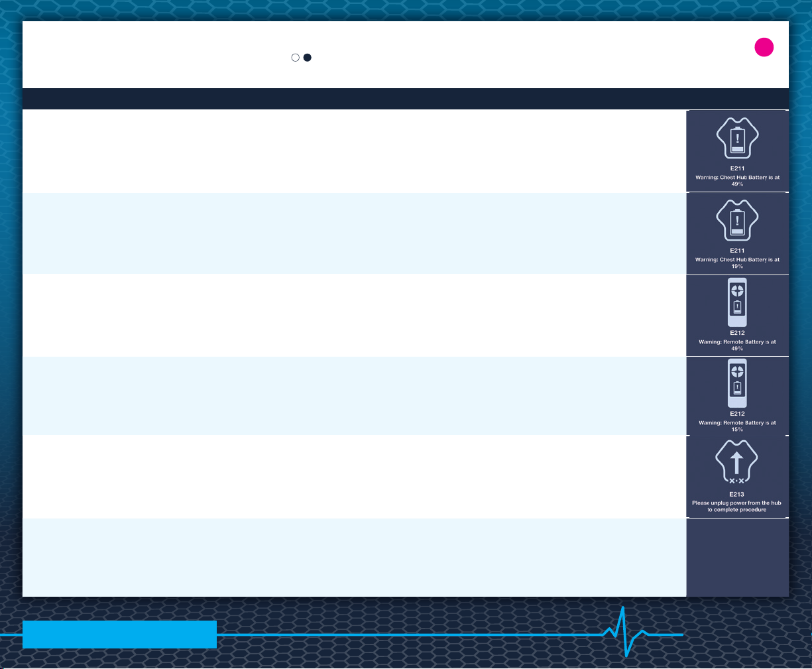Click the pink circle in the header
Screen dimensions: 812x669
764,47
